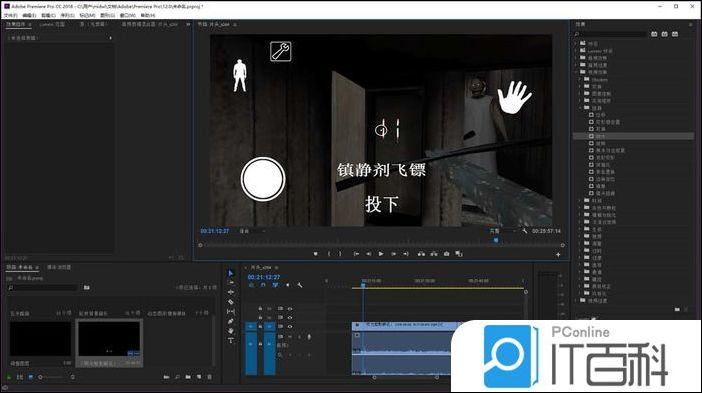Add a marker from Program monitor controls
This screenshot has width=702, height=393.
click(x=316, y=254)
